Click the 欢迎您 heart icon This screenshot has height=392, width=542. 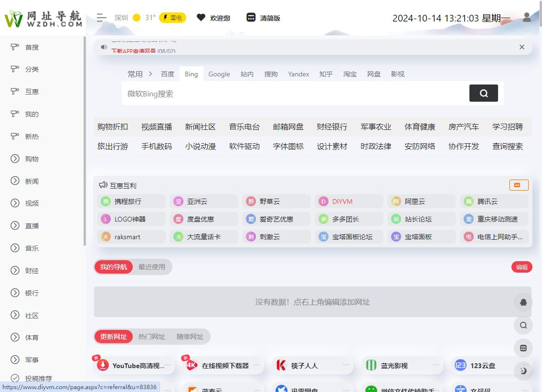click(x=201, y=17)
